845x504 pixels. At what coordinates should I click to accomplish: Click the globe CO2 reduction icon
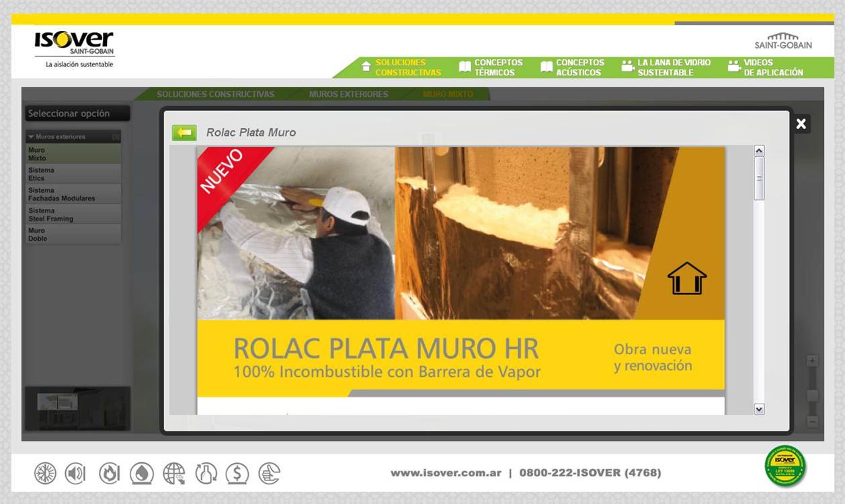174,474
